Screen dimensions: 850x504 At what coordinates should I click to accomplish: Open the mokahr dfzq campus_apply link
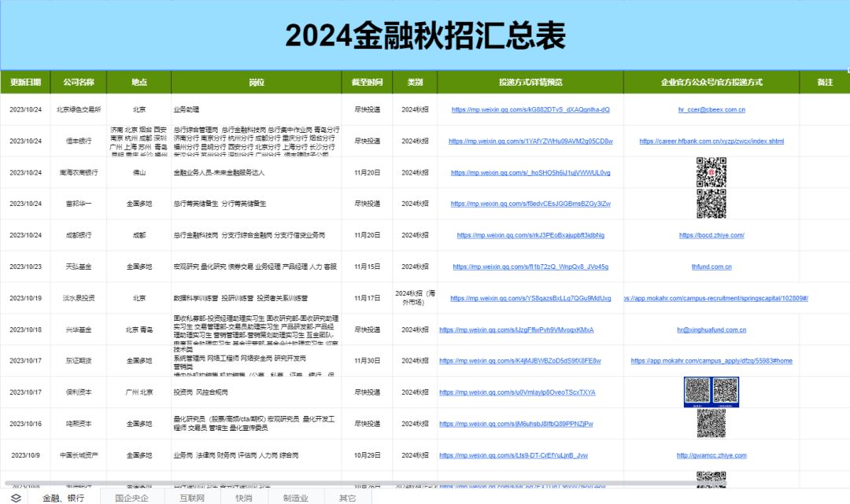[x=711, y=361]
